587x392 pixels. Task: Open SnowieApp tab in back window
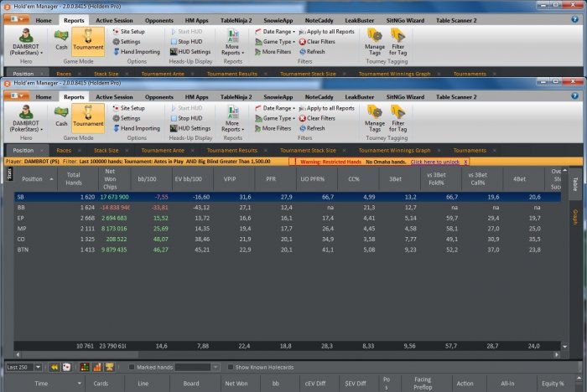tap(278, 21)
